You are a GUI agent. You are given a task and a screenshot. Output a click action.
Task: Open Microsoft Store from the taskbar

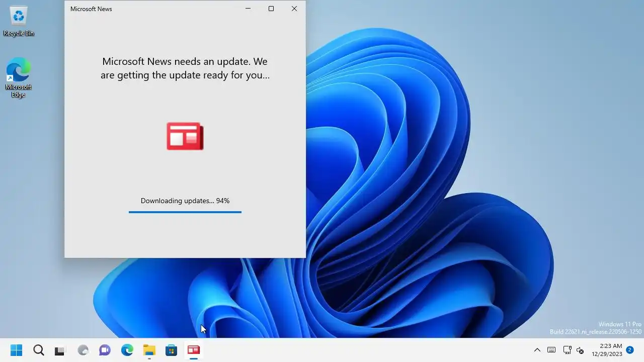tap(172, 350)
